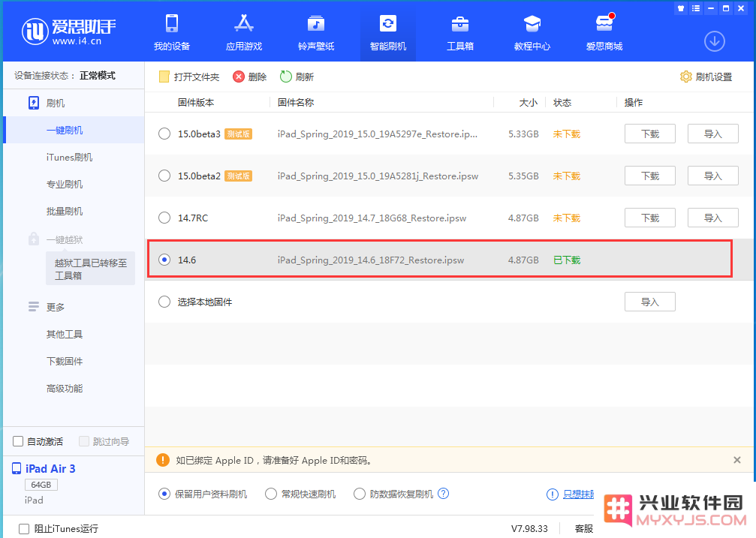
Task: Click version V7.98.33 in status bar
Action: click(529, 528)
